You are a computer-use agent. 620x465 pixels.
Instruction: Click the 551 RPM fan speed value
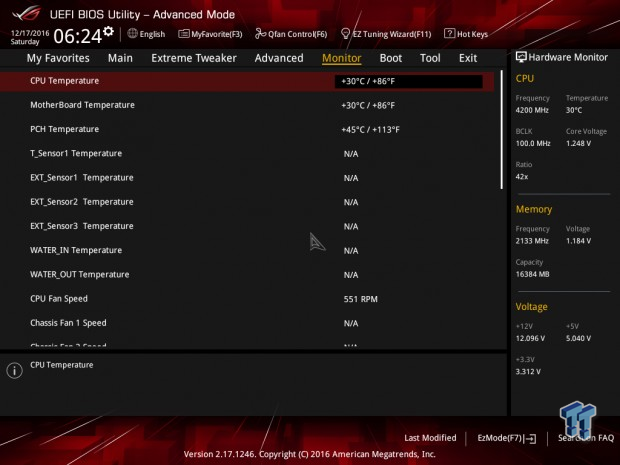[360, 299]
